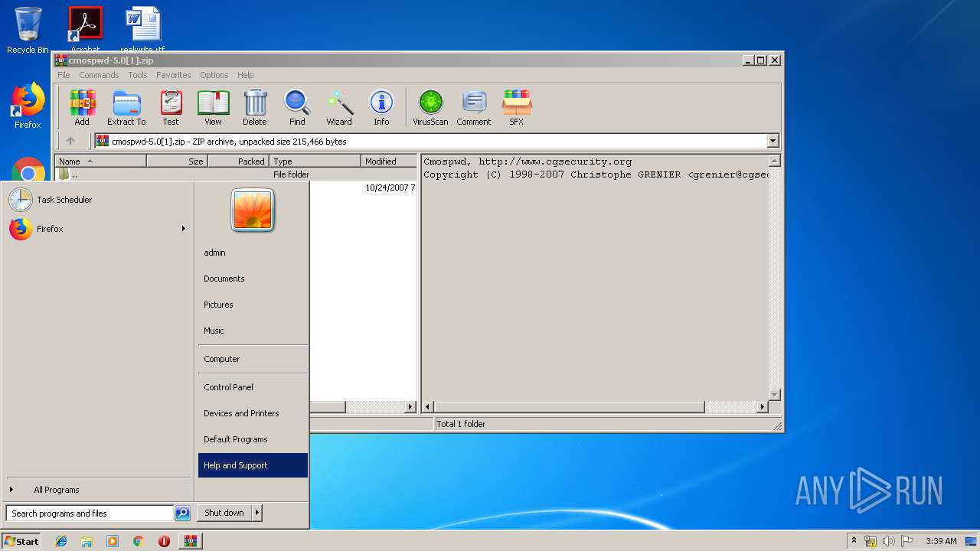Open admin user folder

(253, 253)
